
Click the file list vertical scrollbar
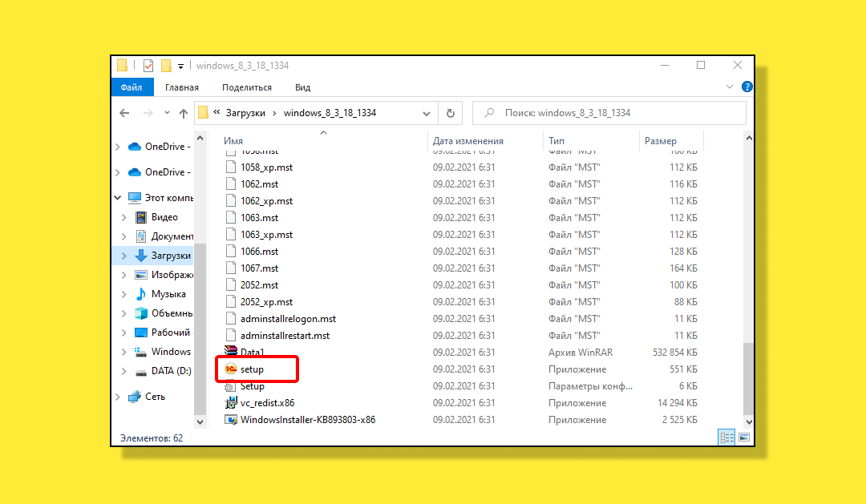749,280
